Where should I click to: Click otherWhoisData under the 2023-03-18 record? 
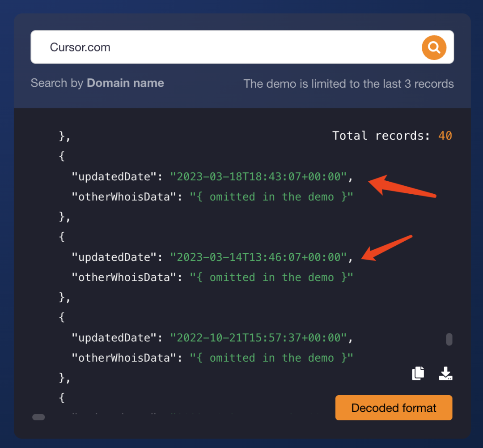tap(124, 197)
